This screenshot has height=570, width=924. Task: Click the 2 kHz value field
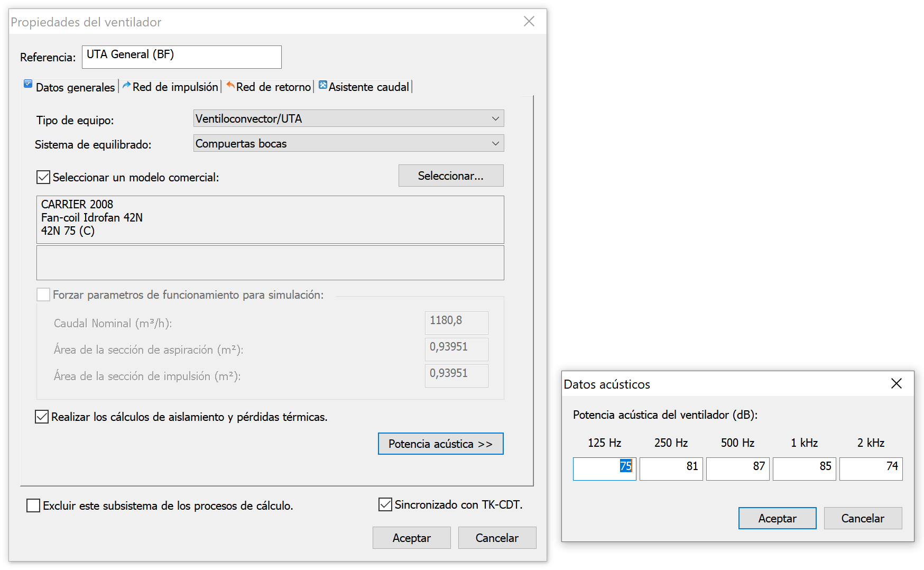[x=871, y=469]
